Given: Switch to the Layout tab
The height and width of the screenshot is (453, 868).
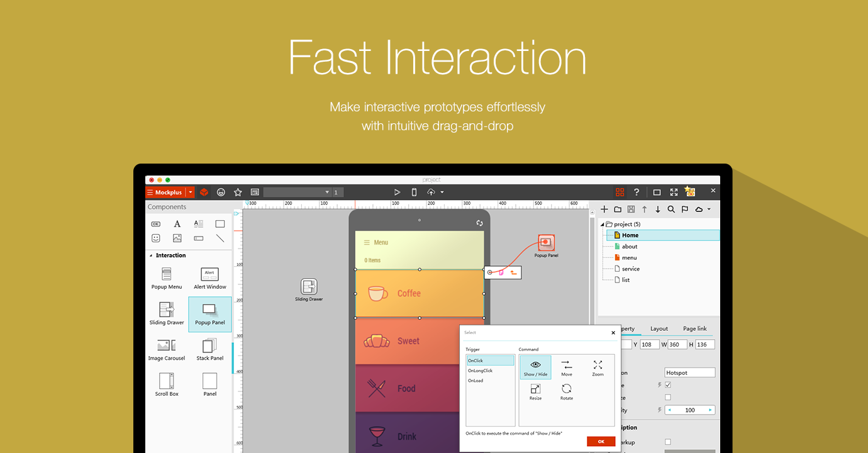Looking at the screenshot, I should pos(659,328).
